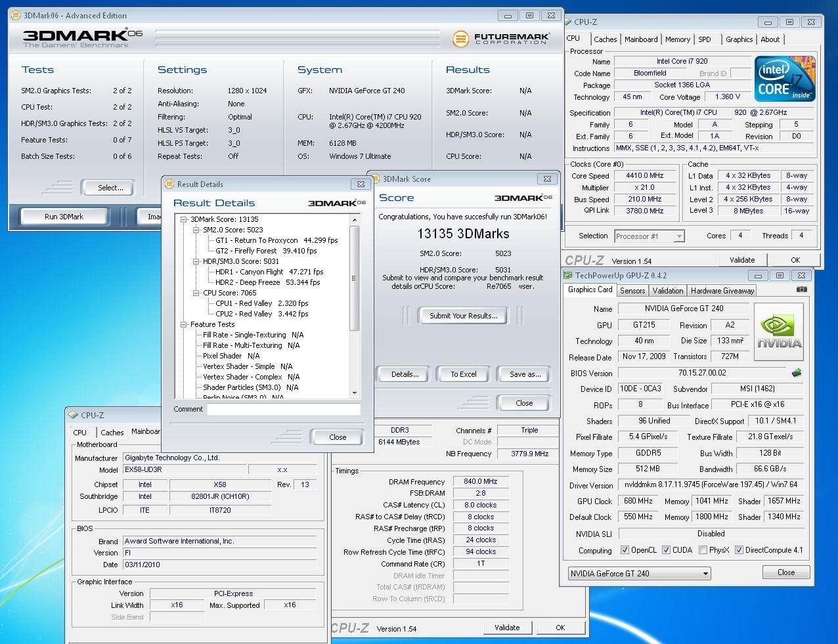Image resolution: width=838 pixels, height=644 pixels.
Task: Collapse the SM2.0 Score: 5023 node
Action: (196, 230)
